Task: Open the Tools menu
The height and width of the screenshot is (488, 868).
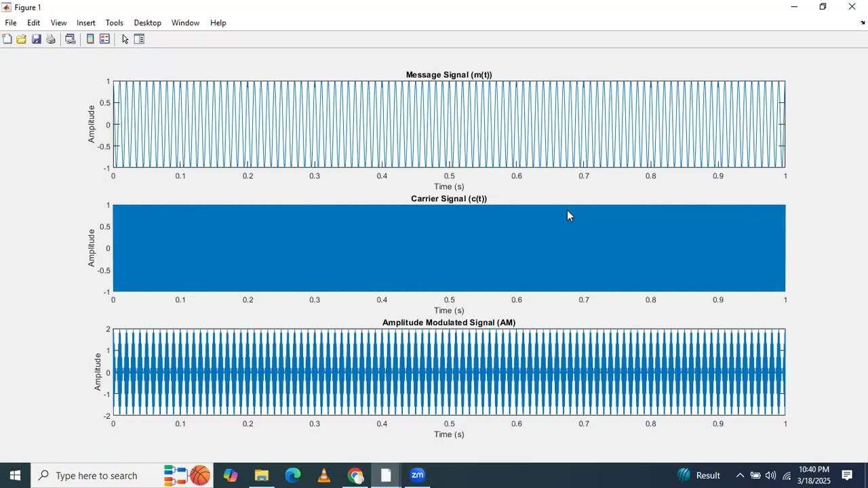Action: 115,23
